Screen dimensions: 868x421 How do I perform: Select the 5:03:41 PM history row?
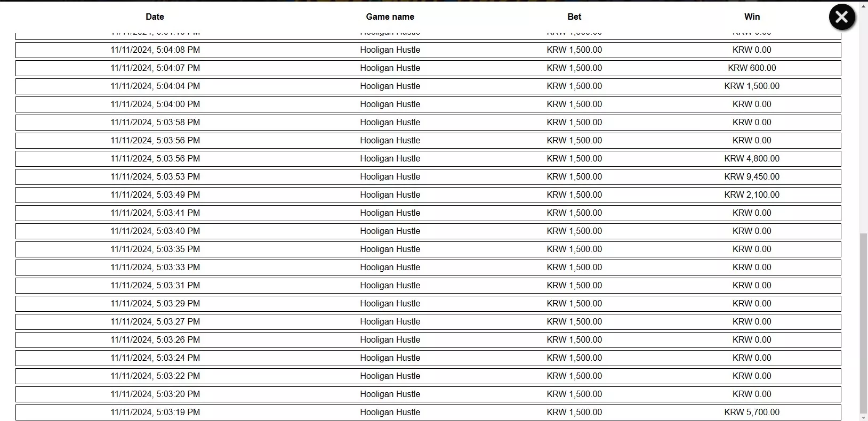428,213
